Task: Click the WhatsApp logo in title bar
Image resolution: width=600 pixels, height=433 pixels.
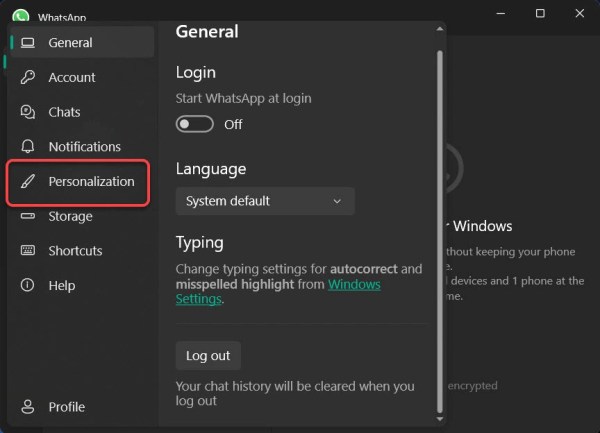Action: (x=21, y=16)
